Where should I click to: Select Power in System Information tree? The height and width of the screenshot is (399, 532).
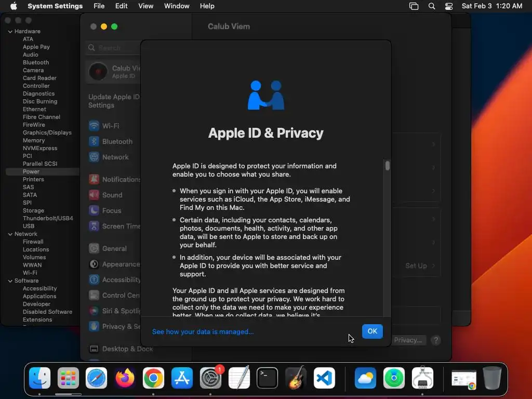tap(31, 171)
